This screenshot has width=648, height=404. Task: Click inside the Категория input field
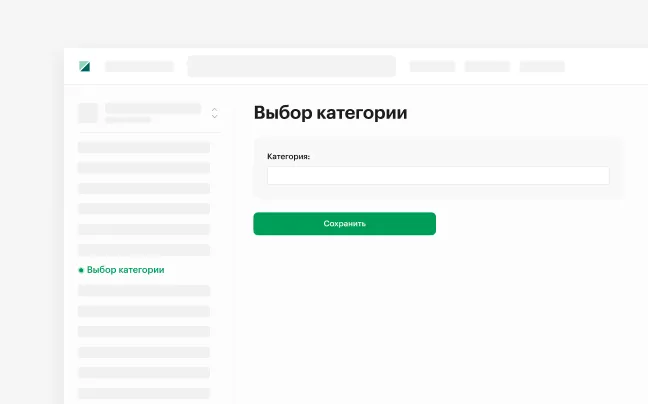(438, 176)
